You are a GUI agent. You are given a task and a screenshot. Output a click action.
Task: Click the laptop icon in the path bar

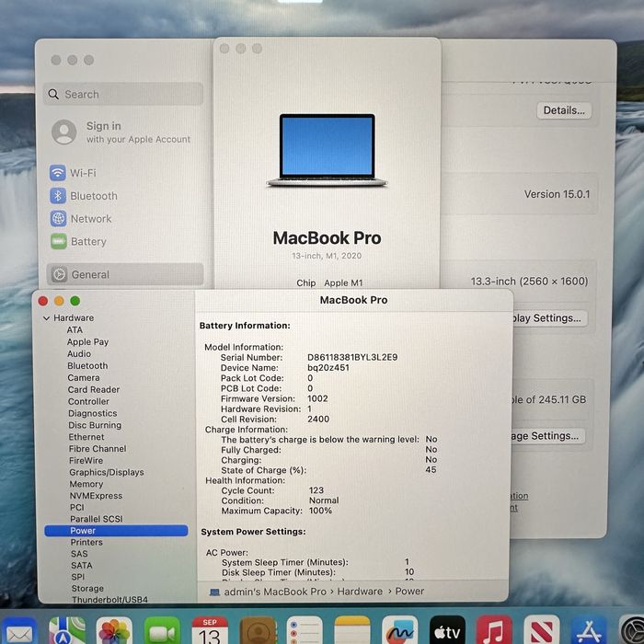point(214,592)
